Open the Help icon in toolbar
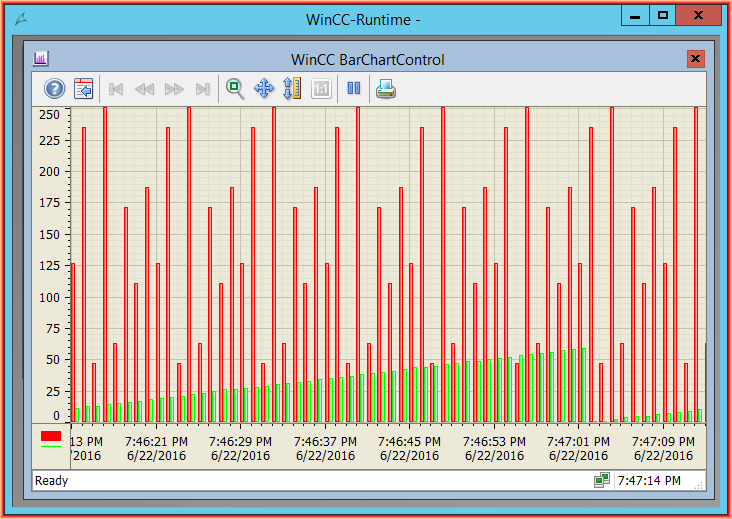732x519 pixels. 54,89
